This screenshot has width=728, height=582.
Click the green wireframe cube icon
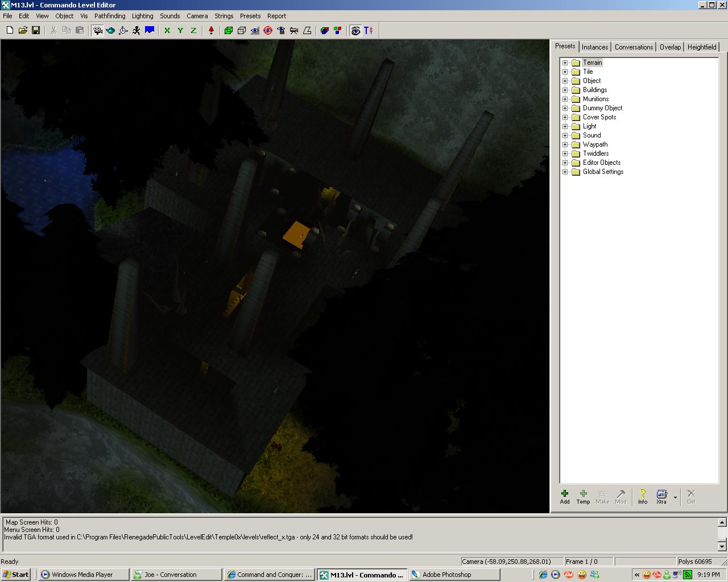point(229,31)
